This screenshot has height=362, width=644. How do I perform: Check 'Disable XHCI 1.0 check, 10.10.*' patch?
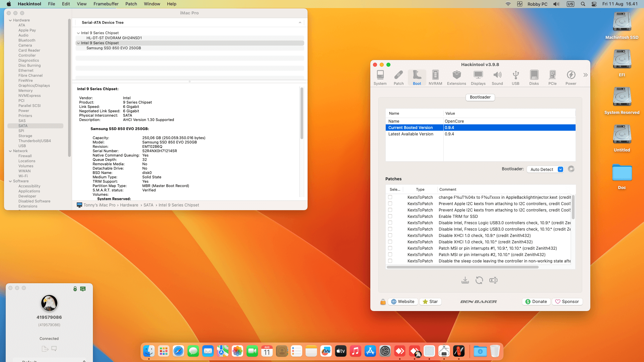390,242
